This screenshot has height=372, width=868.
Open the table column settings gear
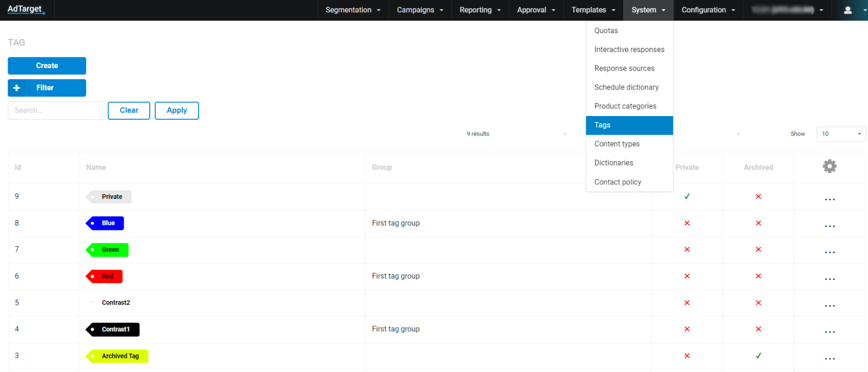pyautogui.click(x=829, y=166)
